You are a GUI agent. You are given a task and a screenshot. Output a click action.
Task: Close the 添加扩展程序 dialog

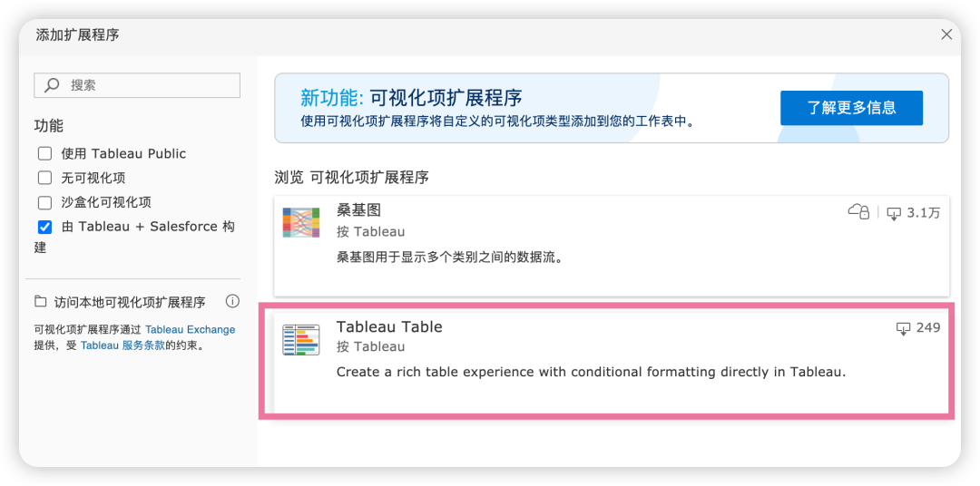click(x=946, y=34)
